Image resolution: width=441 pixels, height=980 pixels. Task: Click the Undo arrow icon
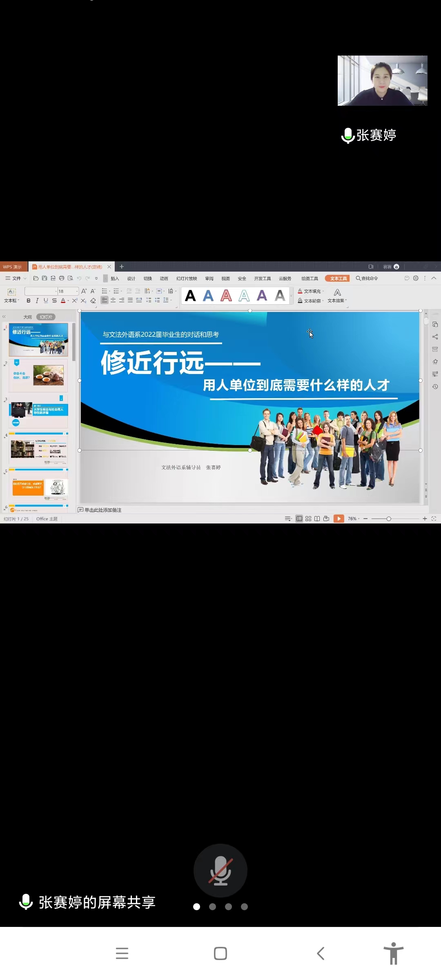coord(79,278)
